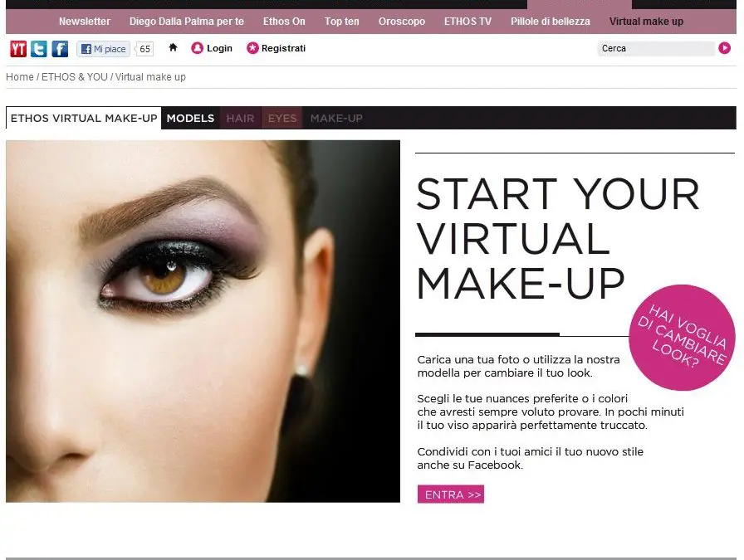
Task: Open 'Diego Dalla Palma per te' menu
Action: (x=187, y=22)
